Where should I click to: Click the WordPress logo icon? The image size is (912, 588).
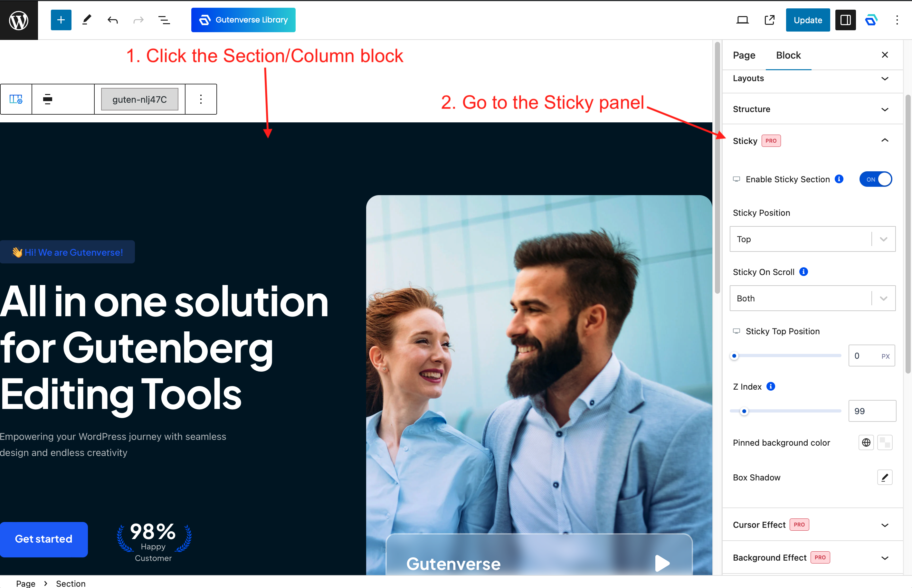(19, 20)
